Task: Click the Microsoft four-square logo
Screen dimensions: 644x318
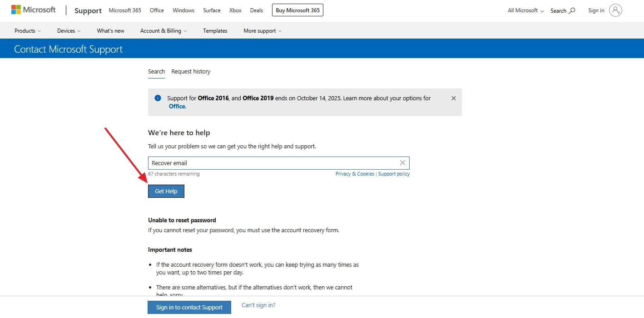Action: tap(17, 9)
